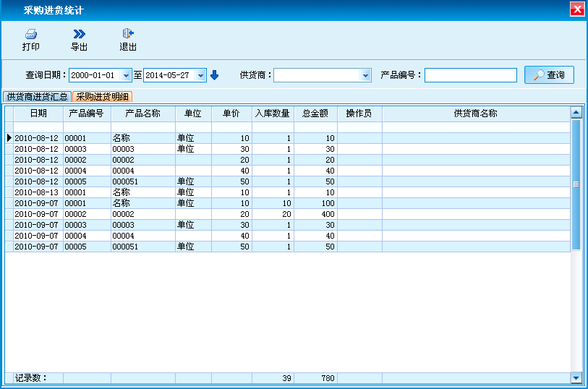Viewport: 588px width, 389px height.
Task: Click the Export (导出) arrow icon
Action: pyautogui.click(x=80, y=34)
